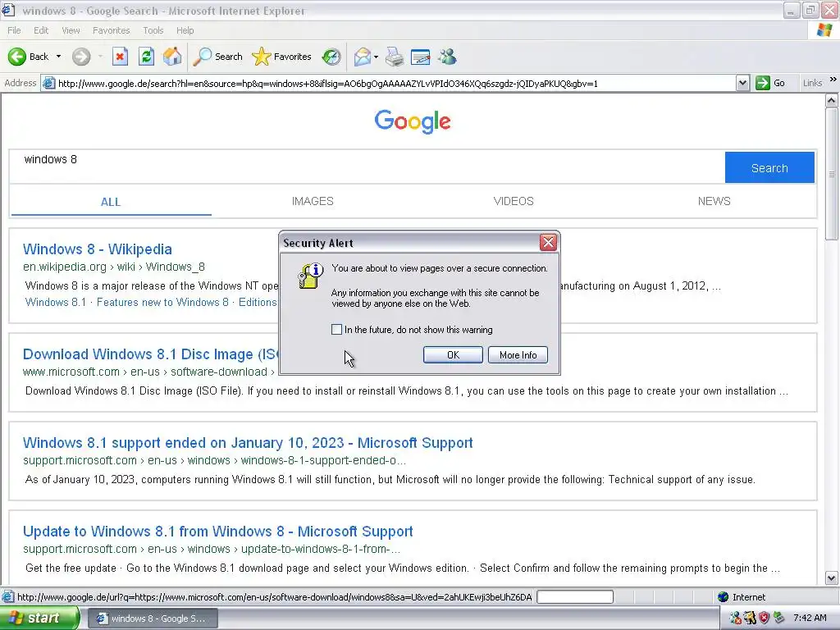840x630 pixels.
Task: Click the Forward arrow icon
Action: [81, 57]
